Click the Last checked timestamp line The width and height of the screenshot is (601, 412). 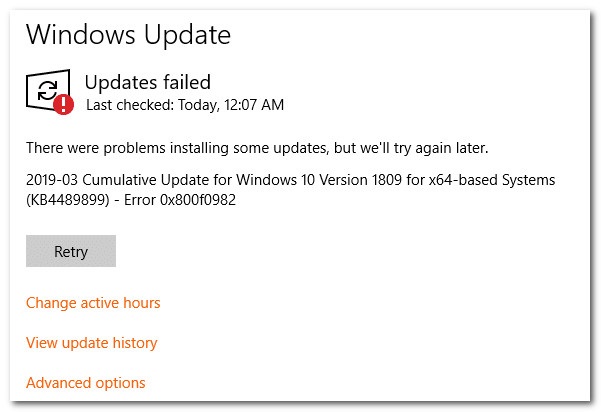[x=185, y=105]
